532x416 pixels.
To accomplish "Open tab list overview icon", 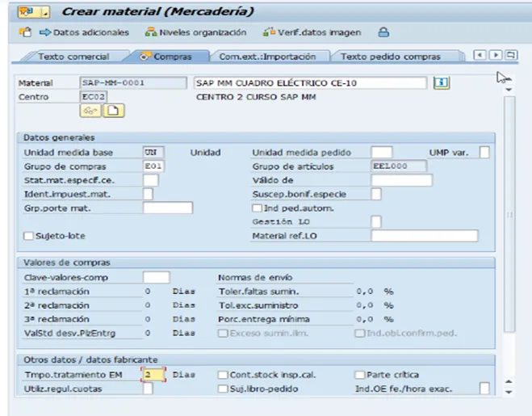I will [511, 55].
